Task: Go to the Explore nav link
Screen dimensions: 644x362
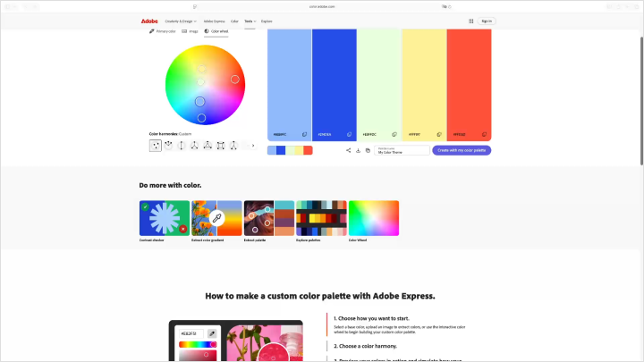Action: (x=267, y=21)
